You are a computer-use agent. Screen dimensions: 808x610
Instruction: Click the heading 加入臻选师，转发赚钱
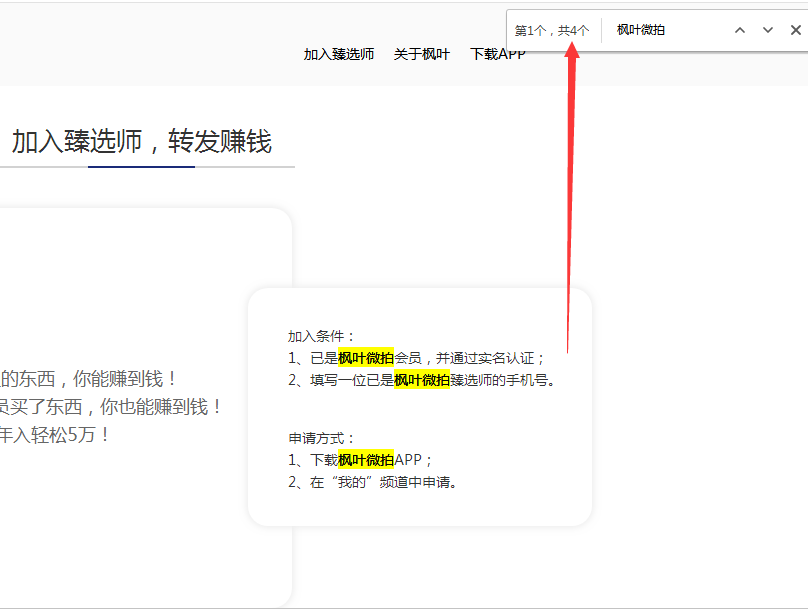(x=141, y=138)
